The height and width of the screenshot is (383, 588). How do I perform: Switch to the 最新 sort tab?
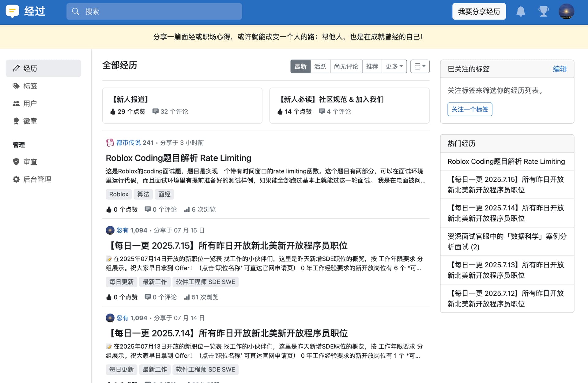(300, 66)
